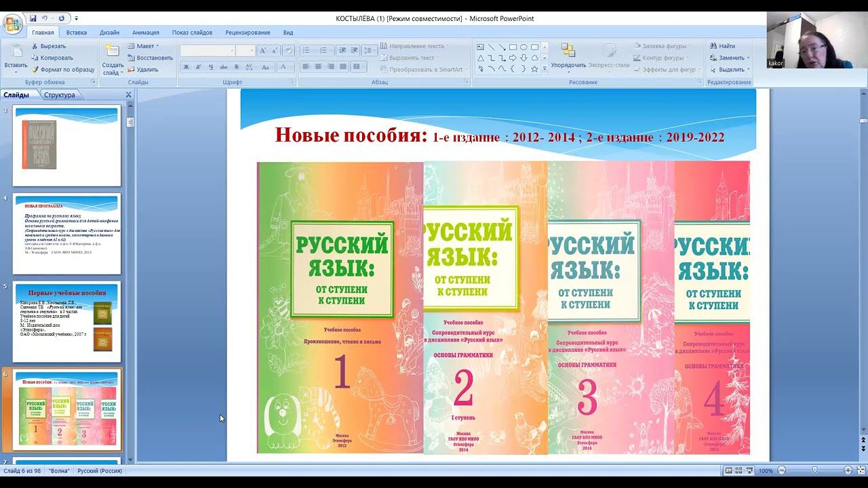Switch to the Главная ribbon tab
The width and height of the screenshot is (868, 488).
(x=43, y=33)
